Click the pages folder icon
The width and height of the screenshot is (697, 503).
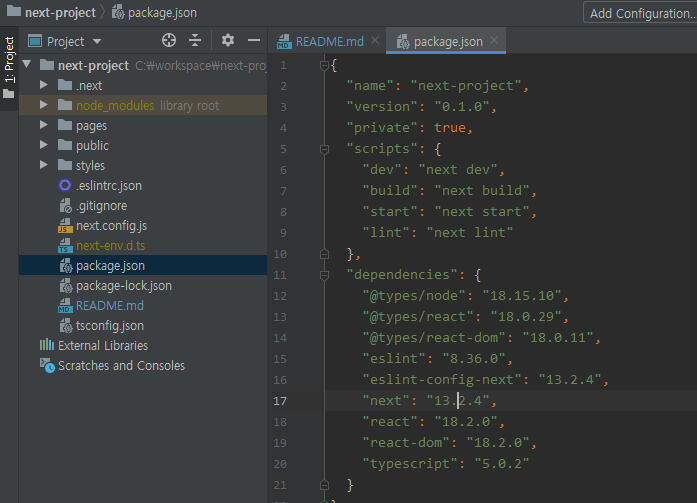tap(65, 125)
